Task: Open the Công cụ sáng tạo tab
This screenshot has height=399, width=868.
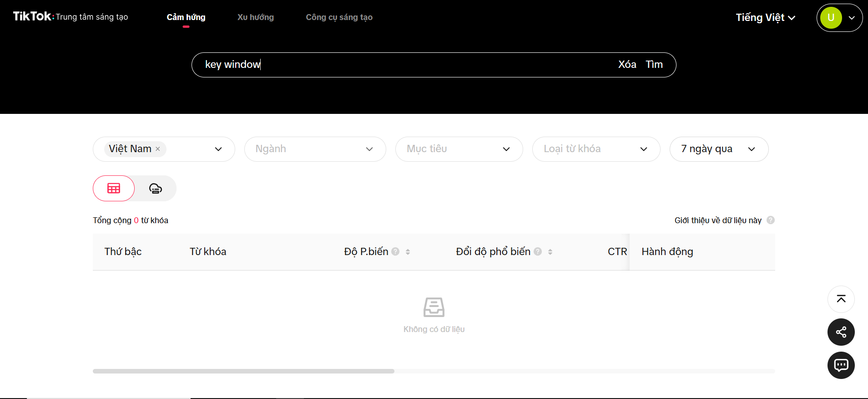Action: (339, 17)
